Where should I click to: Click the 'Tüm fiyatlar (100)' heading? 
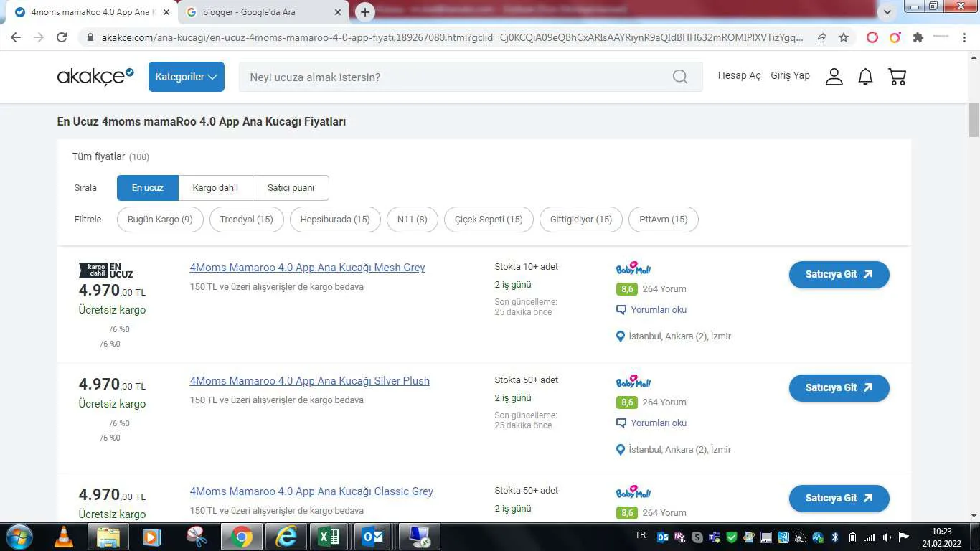coord(110,156)
